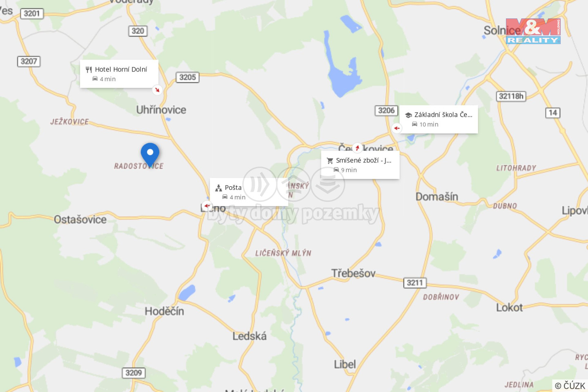
Task: Open the Hotel Horní Dolní info card
Action: point(119,74)
